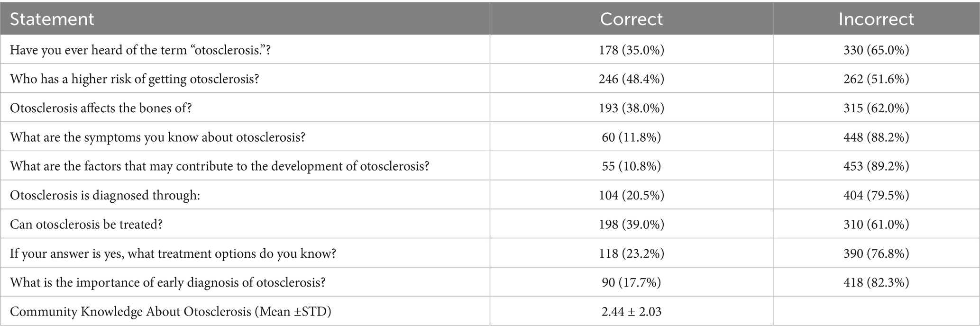Click the 330 (65.0%) cell
980x334 pixels.
(x=876, y=50)
